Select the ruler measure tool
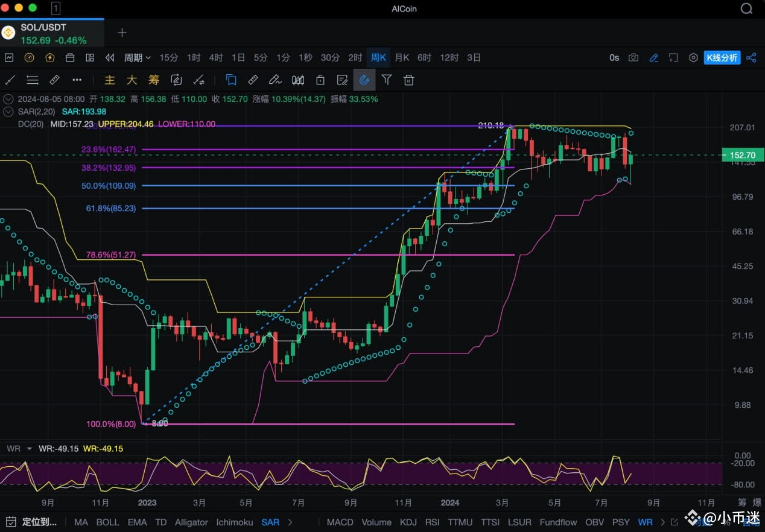The height and width of the screenshot is (532, 765). (x=253, y=80)
